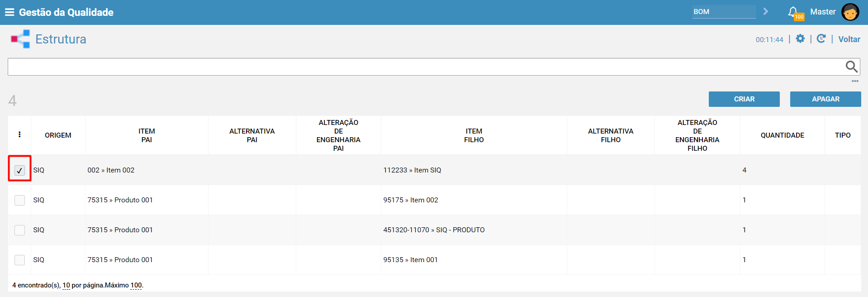The height and width of the screenshot is (297, 868).
Task: Click the Master user avatar
Action: tap(850, 12)
